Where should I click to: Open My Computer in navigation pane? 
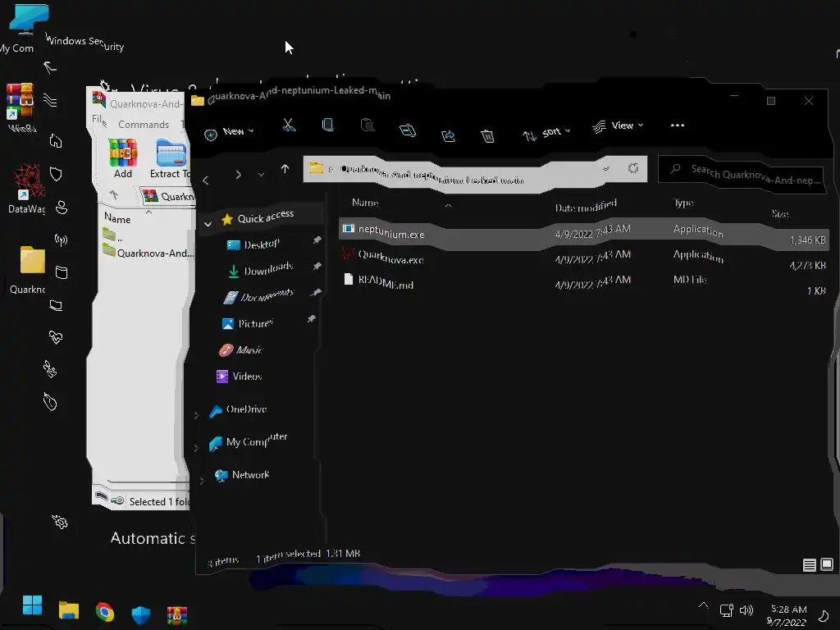[248, 441]
